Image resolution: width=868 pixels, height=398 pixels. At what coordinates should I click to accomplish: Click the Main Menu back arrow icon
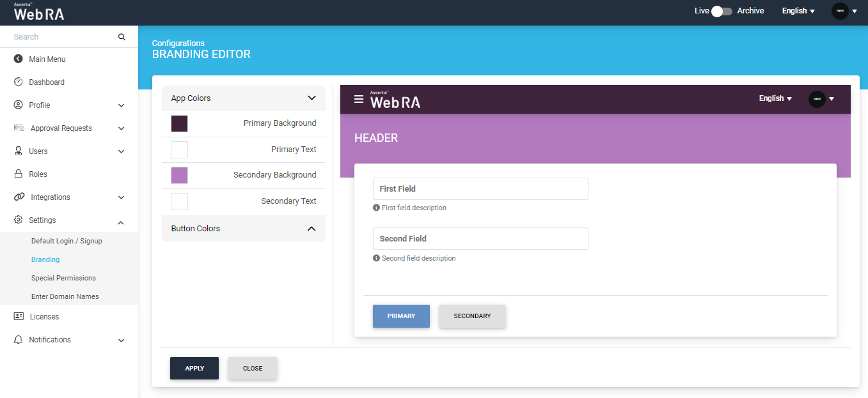tap(19, 59)
